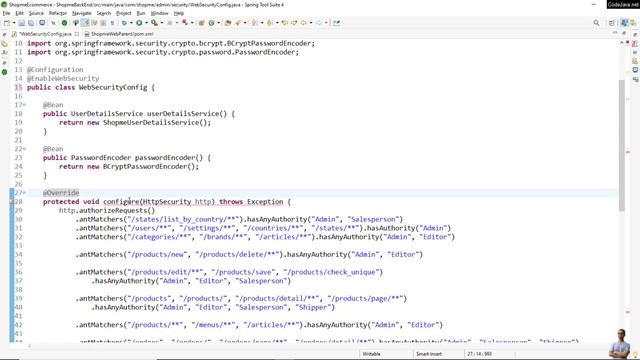Open the Package Explorer icon in left trim

point(4,43)
